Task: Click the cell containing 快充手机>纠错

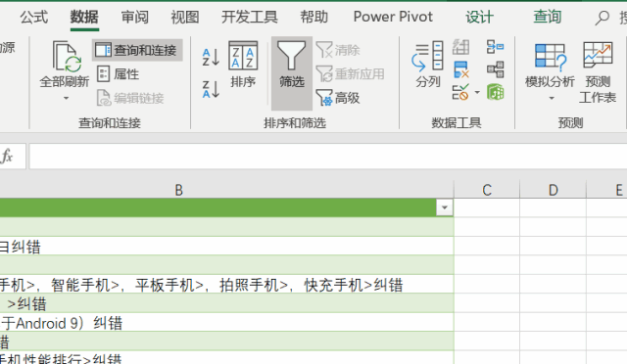Action: pyautogui.click(x=226, y=285)
